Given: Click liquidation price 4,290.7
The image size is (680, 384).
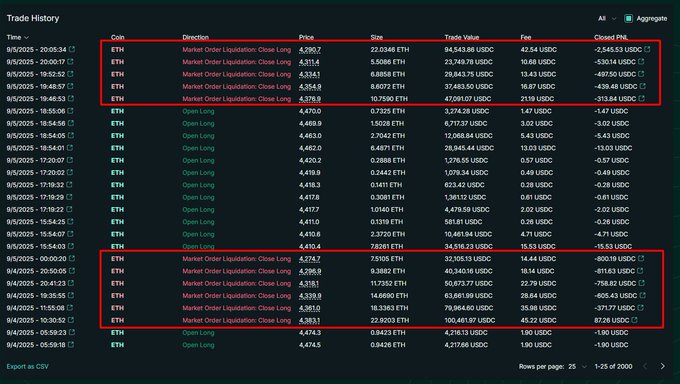Looking at the screenshot, I should click(x=310, y=49).
